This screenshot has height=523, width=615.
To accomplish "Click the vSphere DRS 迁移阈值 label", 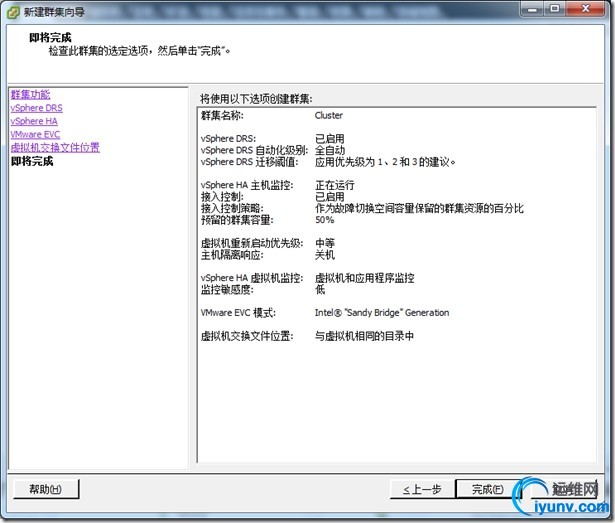I will pyautogui.click(x=249, y=162).
